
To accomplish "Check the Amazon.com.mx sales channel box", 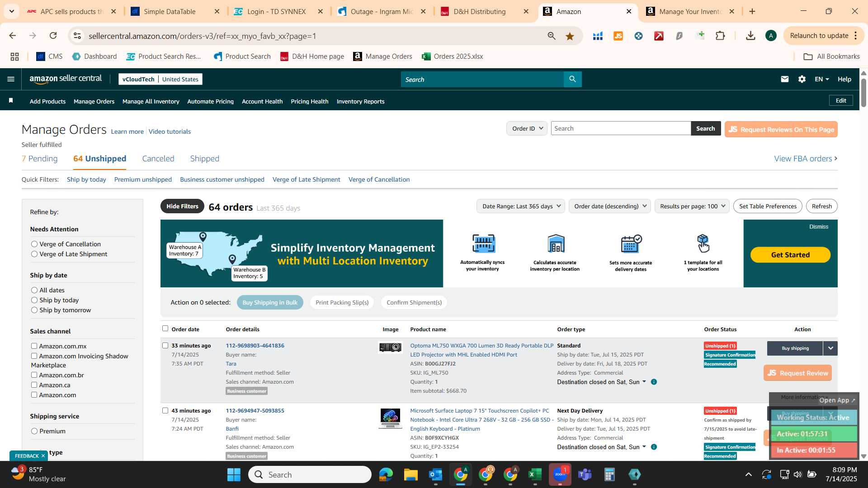I will [x=34, y=346].
